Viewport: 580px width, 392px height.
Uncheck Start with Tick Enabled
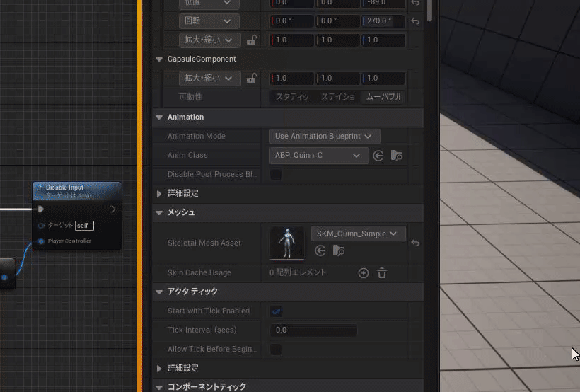coord(276,311)
